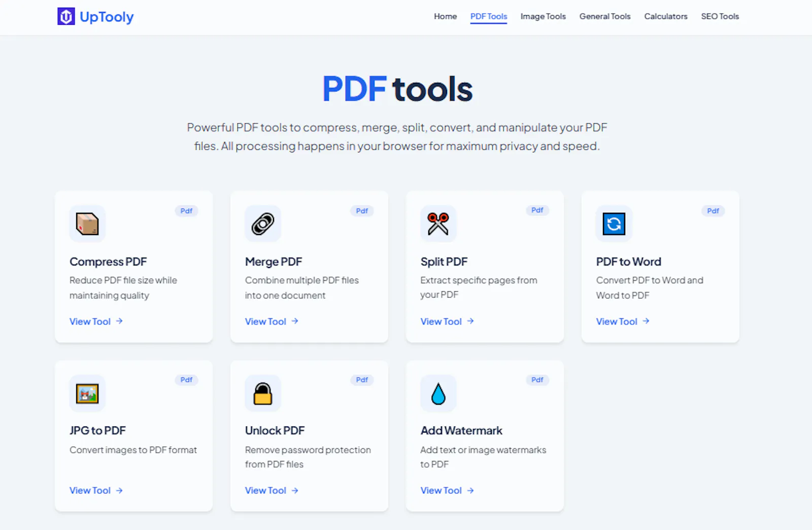Click the Compress PDF box icon

pyautogui.click(x=87, y=224)
